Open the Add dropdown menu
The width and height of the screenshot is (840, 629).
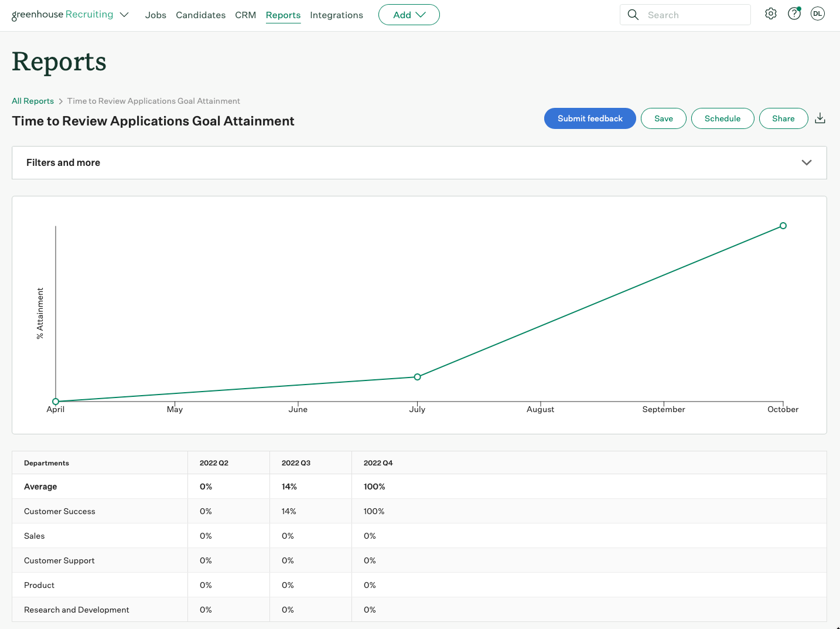tap(409, 15)
